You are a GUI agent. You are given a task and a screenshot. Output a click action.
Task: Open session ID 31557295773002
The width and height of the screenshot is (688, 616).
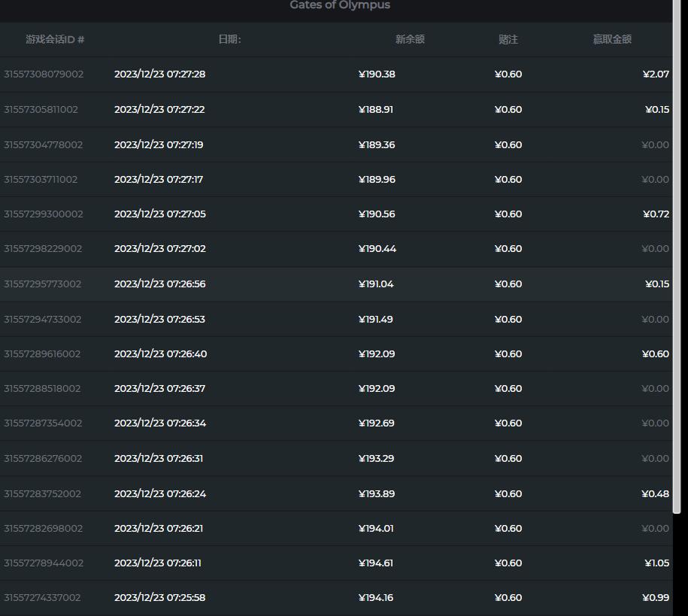pyautogui.click(x=43, y=284)
